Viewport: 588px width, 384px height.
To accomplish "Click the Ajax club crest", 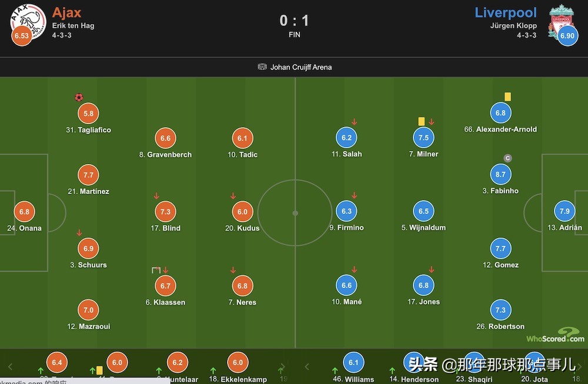I will click(x=28, y=22).
